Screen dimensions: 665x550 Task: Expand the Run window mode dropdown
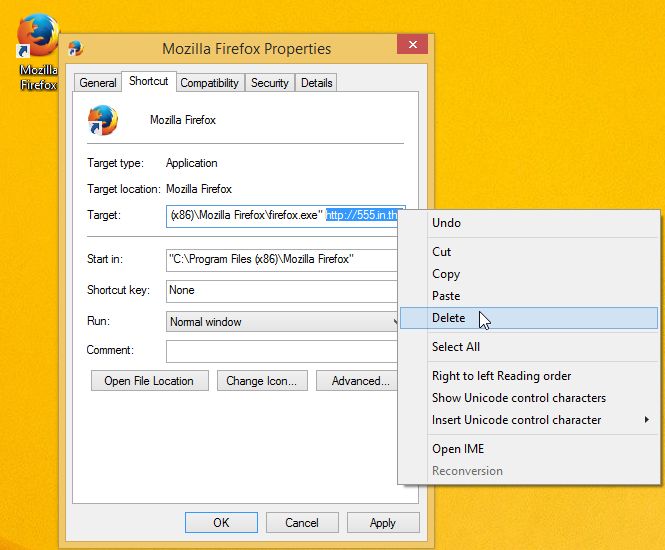click(282, 322)
